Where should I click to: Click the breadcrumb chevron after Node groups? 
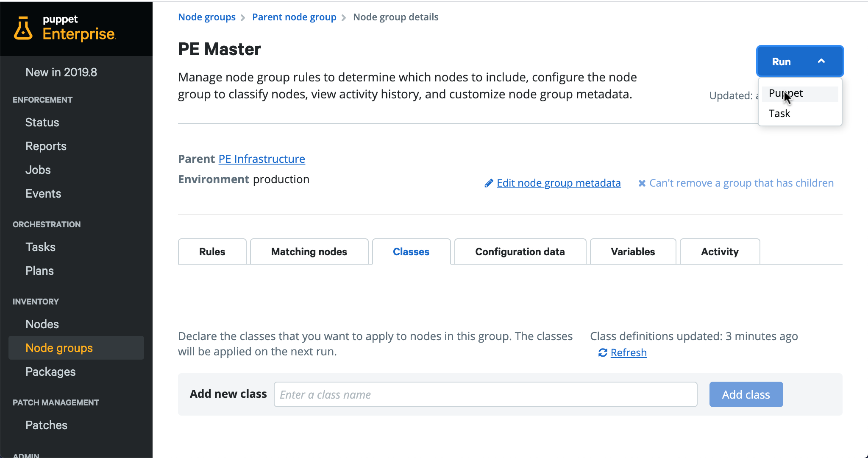[243, 18]
